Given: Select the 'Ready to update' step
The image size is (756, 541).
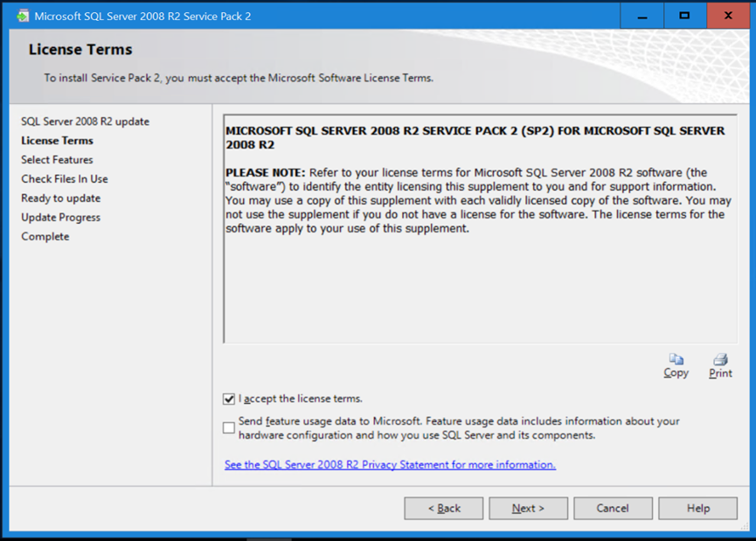Looking at the screenshot, I should point(61,198).
